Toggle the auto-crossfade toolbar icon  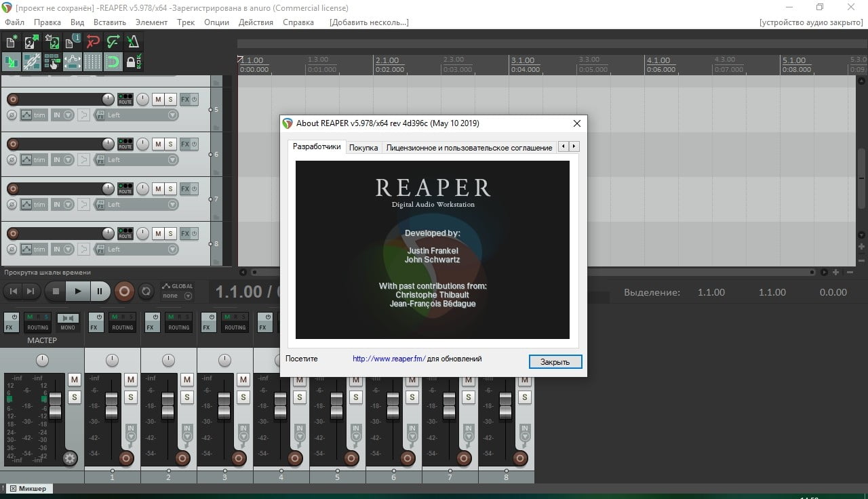pyautogui.click(x=12, y=62)
